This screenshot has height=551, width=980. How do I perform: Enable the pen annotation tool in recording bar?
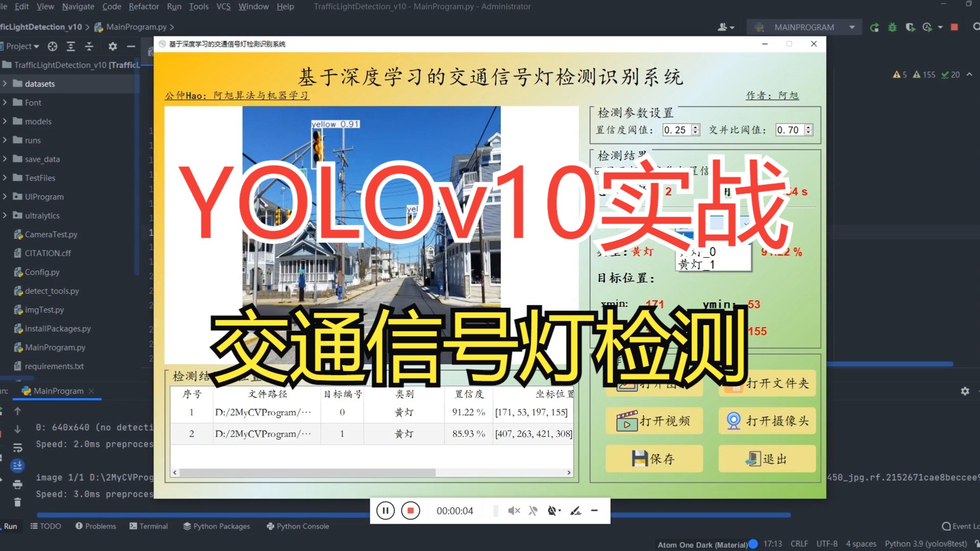(x=576, y=510)
